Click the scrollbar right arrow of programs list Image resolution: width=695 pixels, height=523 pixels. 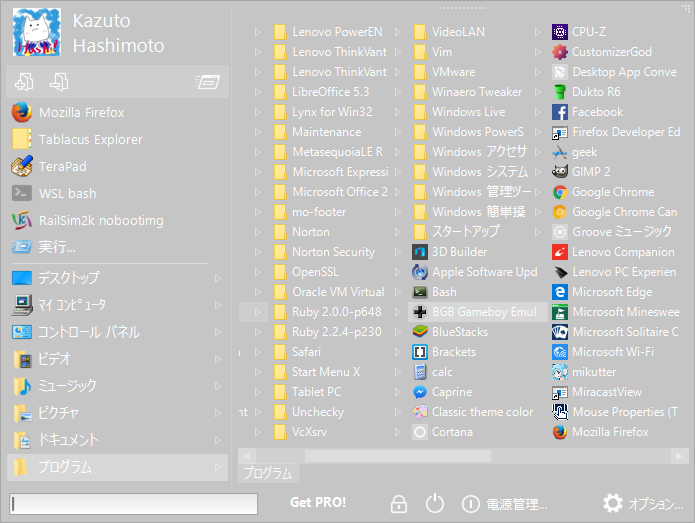tap(679, 456)
